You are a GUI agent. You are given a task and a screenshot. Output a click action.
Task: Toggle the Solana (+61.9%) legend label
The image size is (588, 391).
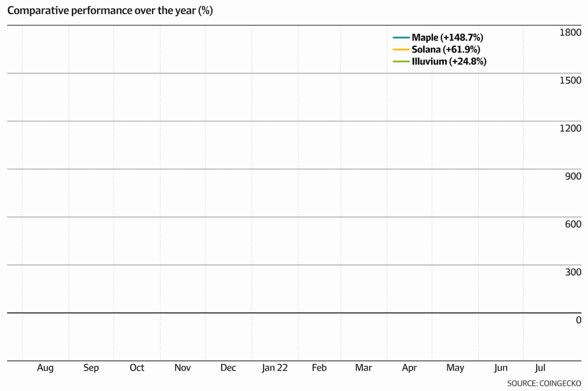pos(446,50)
